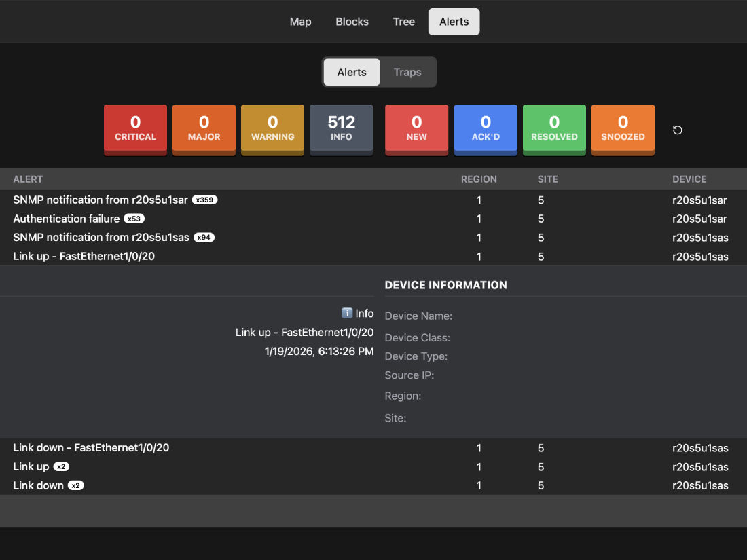Filter alerts by WARNING severity
Screen dimensions: 747x560
[x=272, y=130]
